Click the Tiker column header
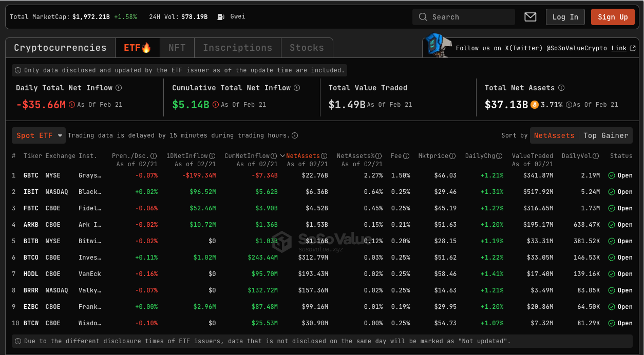The image size is (644, 355). tap(33, 156)
